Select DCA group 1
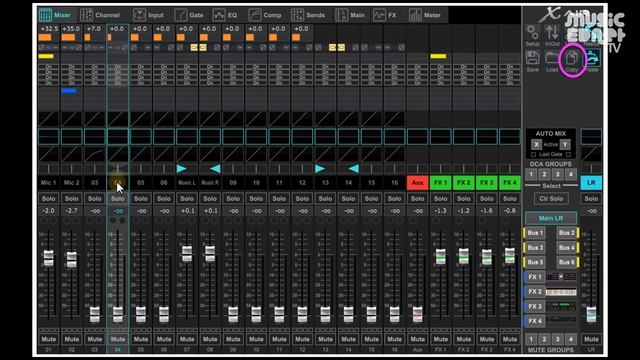Screen dimensions: 640x360 [531, 174]
